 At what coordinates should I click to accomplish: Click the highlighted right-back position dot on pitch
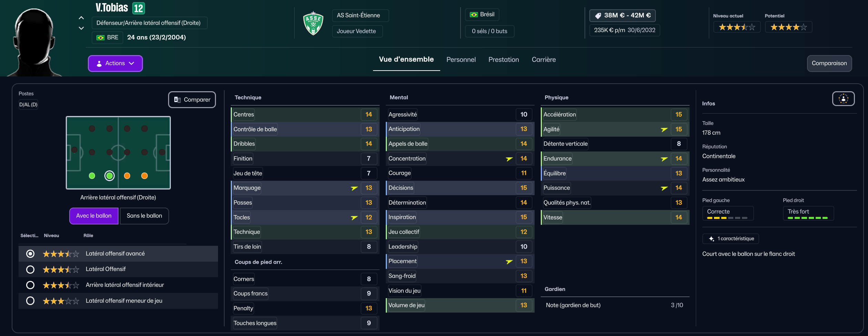[110, 176]
